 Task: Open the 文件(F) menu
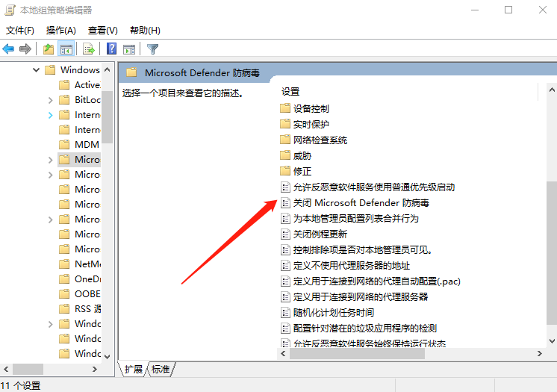[20, 31]
